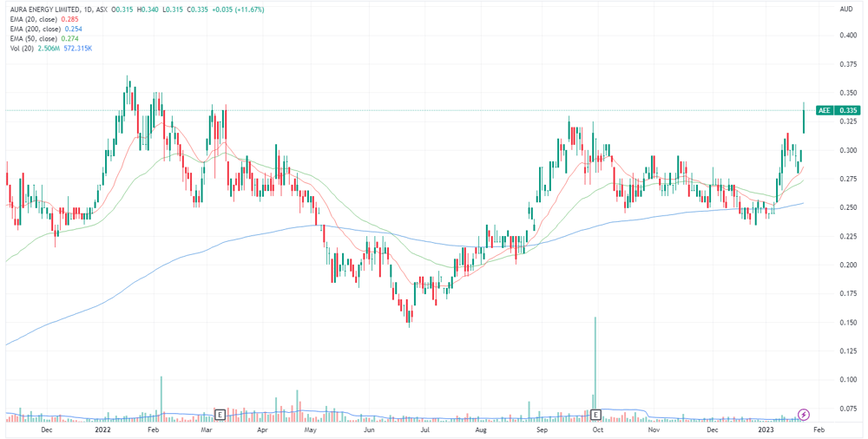Image resolution: width=868 pixels, height=439 pixels.
Task: Click the 0.175 price axis label
Action: [847, 293]
